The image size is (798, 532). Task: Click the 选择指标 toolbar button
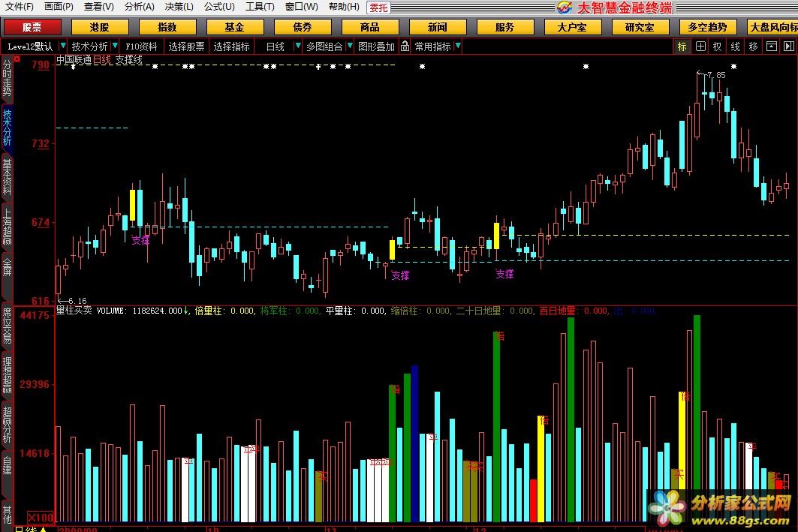click(231, 47)
